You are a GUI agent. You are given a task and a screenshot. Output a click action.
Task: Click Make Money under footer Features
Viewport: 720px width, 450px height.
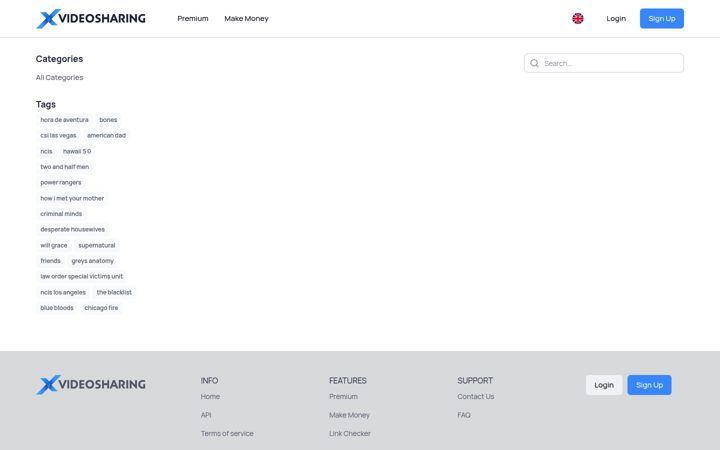click(x=349, y=415)
